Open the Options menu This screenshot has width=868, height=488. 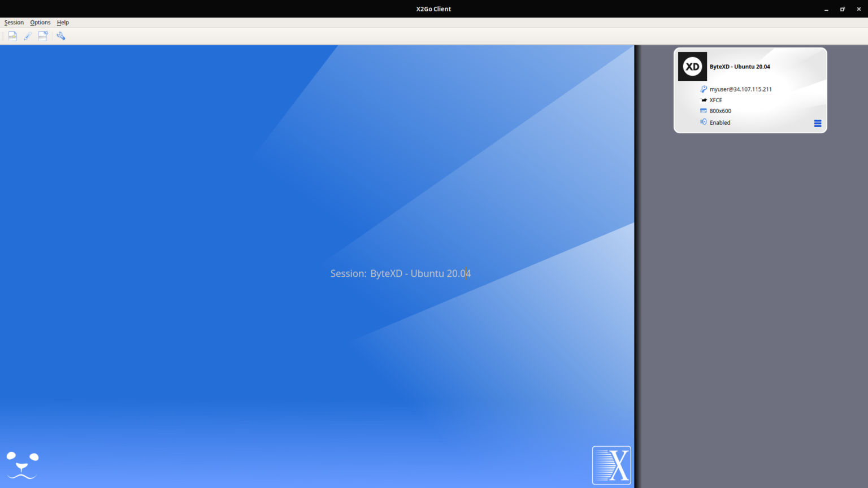pos(40,22)
